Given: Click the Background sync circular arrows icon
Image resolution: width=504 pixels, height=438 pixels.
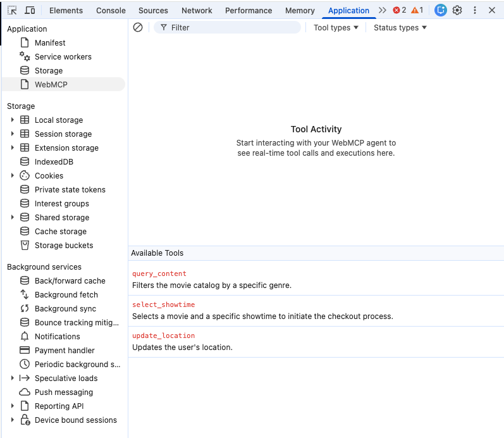Looking at the screenshot, I should click(x=25, y=308).
